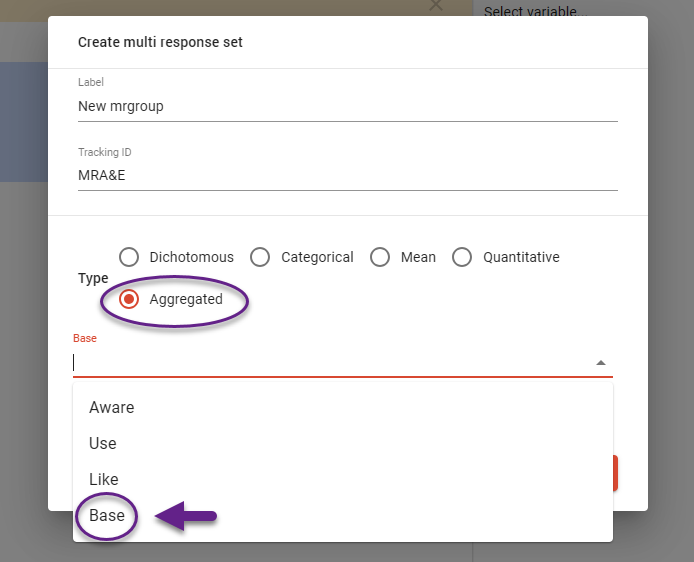The image size is (694, 562).
Task: Select the Dichotomous type radio button
Action: pos(129,257)
